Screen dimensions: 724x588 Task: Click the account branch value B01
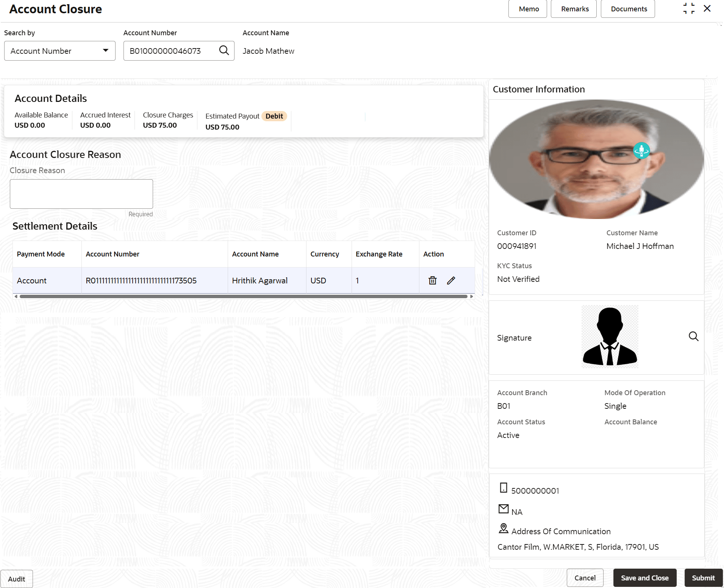point(504,406)
